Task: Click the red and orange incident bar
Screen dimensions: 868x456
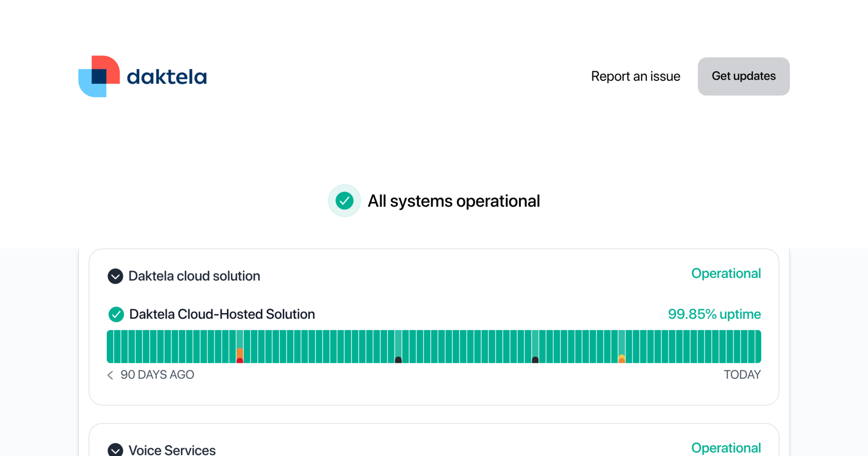Action: point(240,346)
